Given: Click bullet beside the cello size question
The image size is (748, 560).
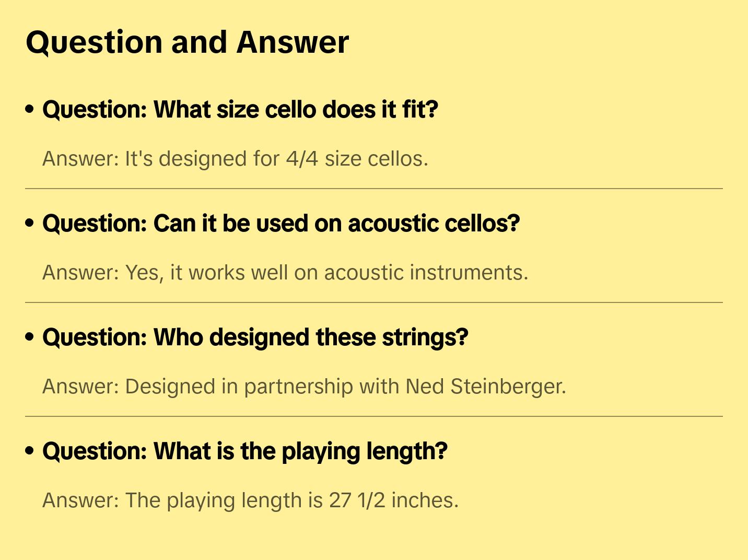Looking at the screenshot, I should [x=30, y=110].
